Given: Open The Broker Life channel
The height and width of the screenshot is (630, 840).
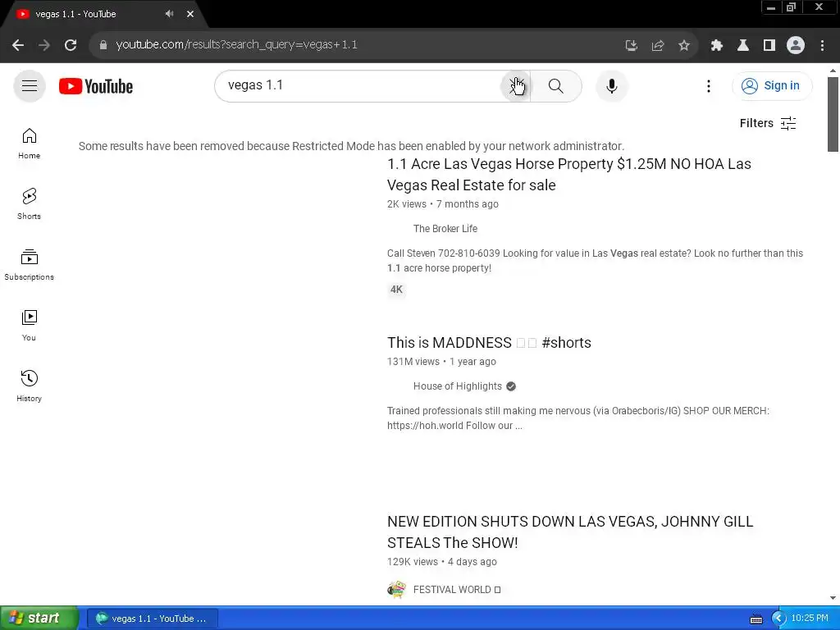Looking at the screenshot, I should (445, 229).
